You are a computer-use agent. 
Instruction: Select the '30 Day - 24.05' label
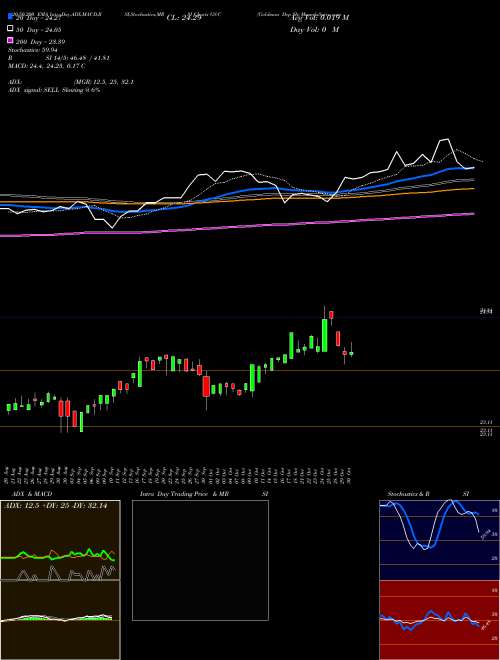pyautogui.click(x=39, y=29)
